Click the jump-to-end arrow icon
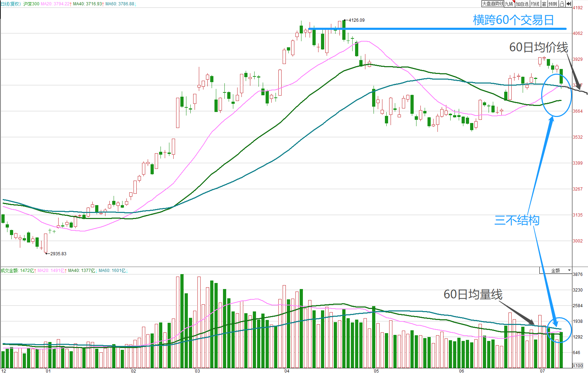The image size is (588, 374). pos(569,4)
